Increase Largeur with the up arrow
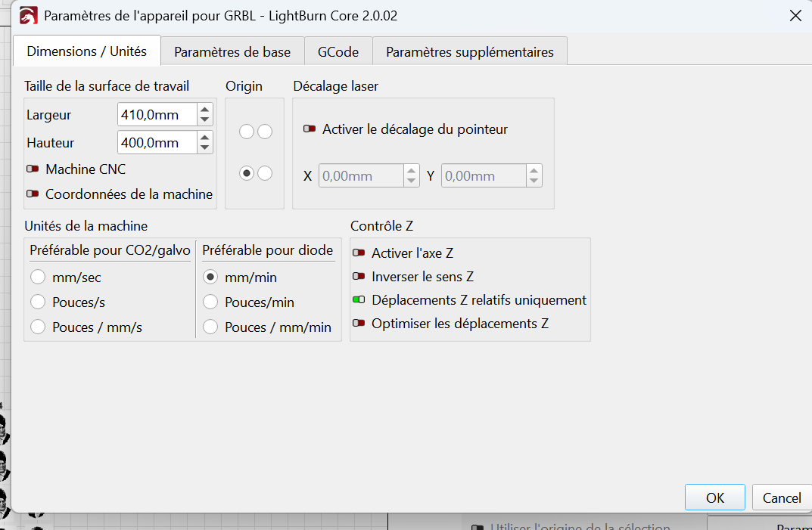 pyautogui.click(x=205, y=109)
